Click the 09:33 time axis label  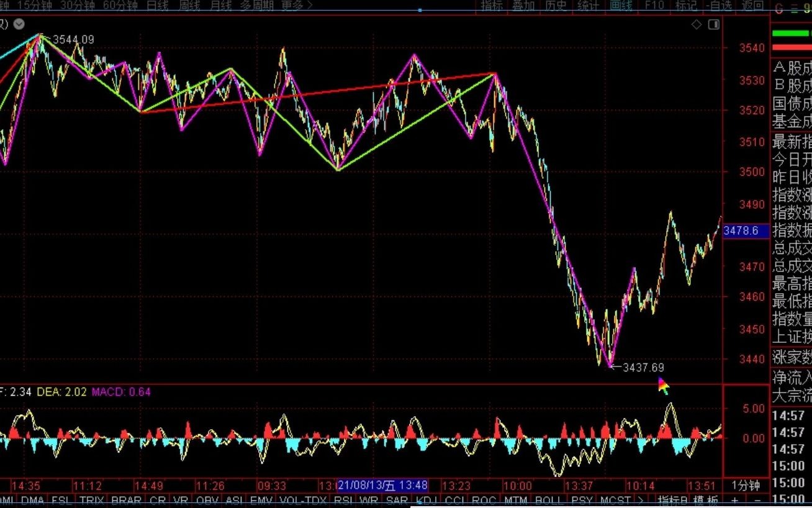point(272,486)
